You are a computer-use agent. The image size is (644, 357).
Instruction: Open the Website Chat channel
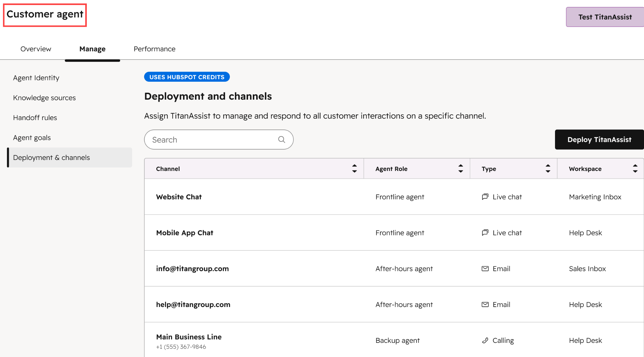[x=179, y=197]
